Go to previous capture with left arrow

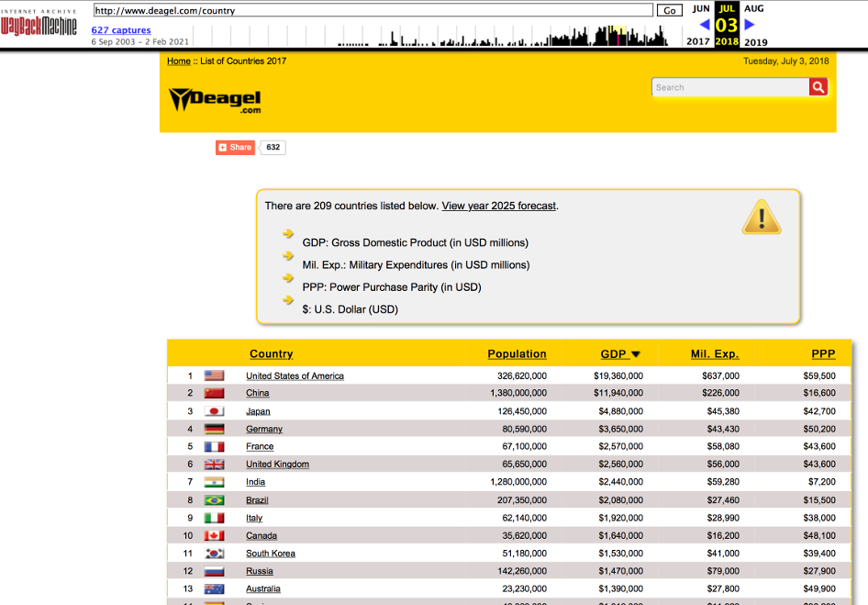[x=705, y=25]
